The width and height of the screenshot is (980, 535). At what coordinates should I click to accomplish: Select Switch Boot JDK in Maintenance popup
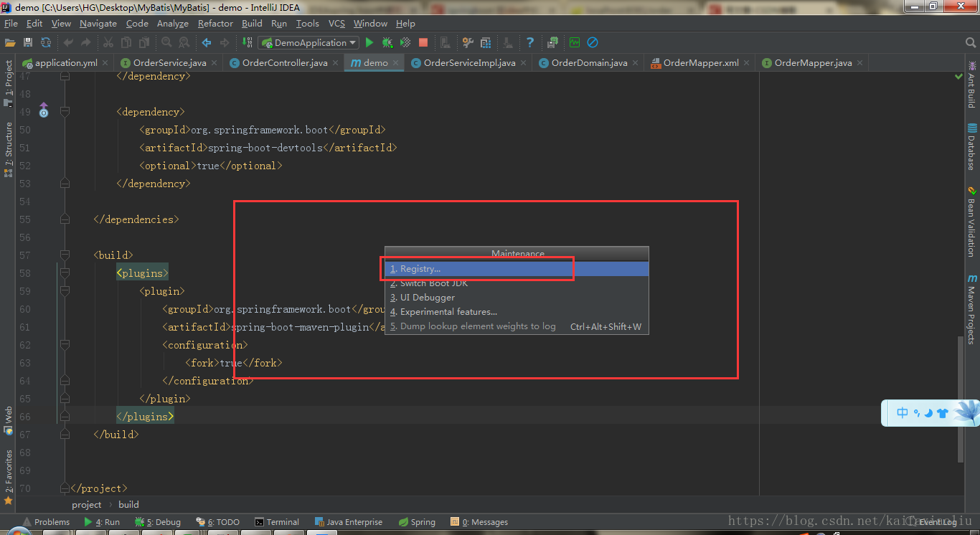(517, 283)
